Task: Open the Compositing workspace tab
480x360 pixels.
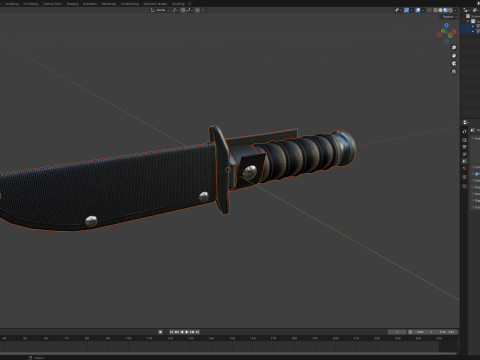Action: point(130,4)
